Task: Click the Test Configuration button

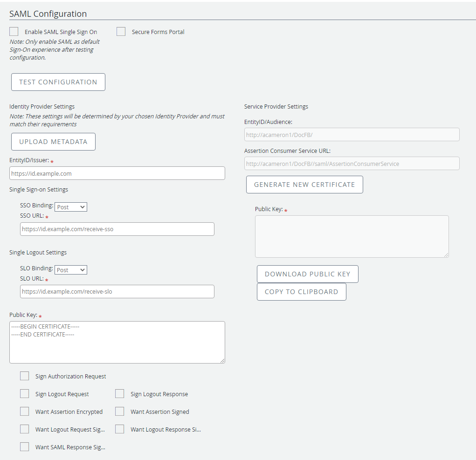Action: [x=58, y=82]
